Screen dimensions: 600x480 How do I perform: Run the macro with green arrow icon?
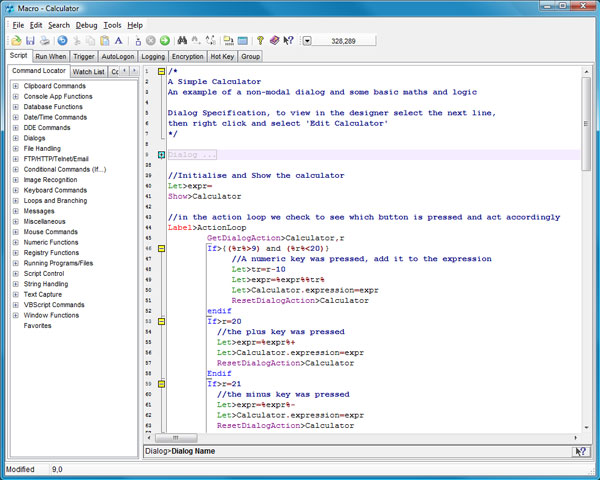tap(165, 41)
